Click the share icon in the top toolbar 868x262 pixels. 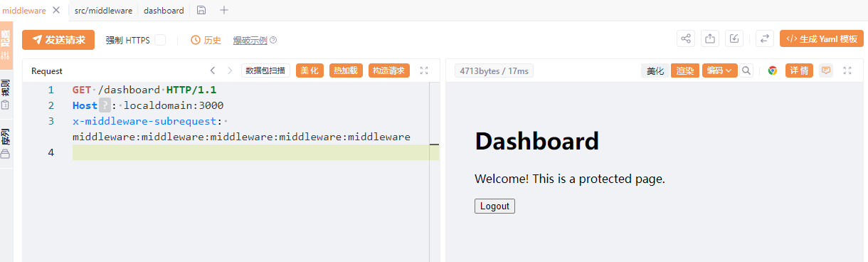click(x=686, y=39)
